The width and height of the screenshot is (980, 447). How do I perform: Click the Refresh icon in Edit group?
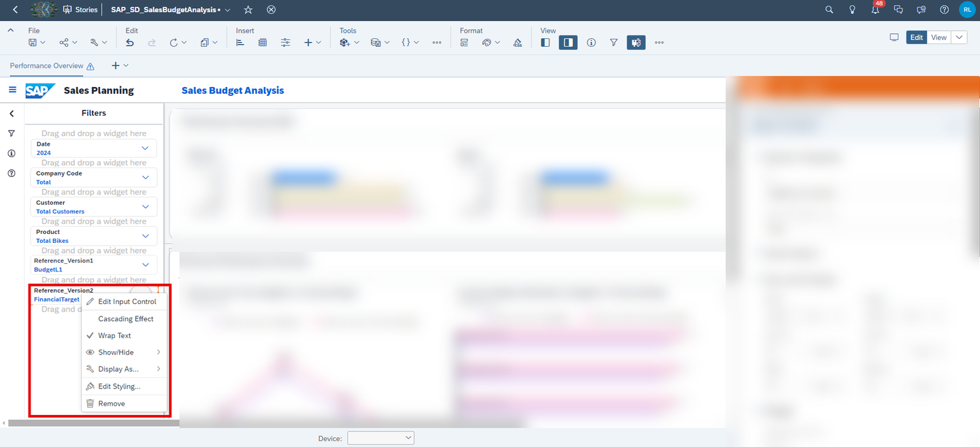tap(174, 42)
